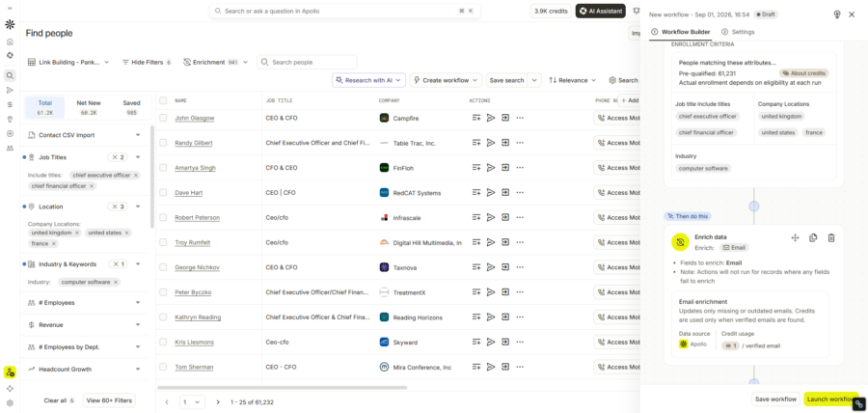Image resolution: width=868 pixels, height=413 pixels.
Task: Remove computer software industry filter
Action: click(116, 283)
